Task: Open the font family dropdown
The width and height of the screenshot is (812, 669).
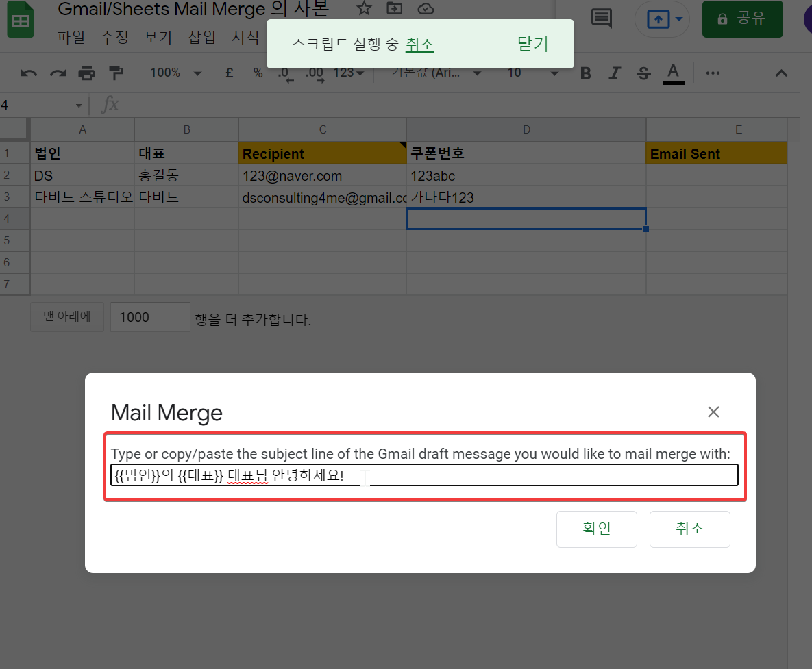Action: [436, 73]
